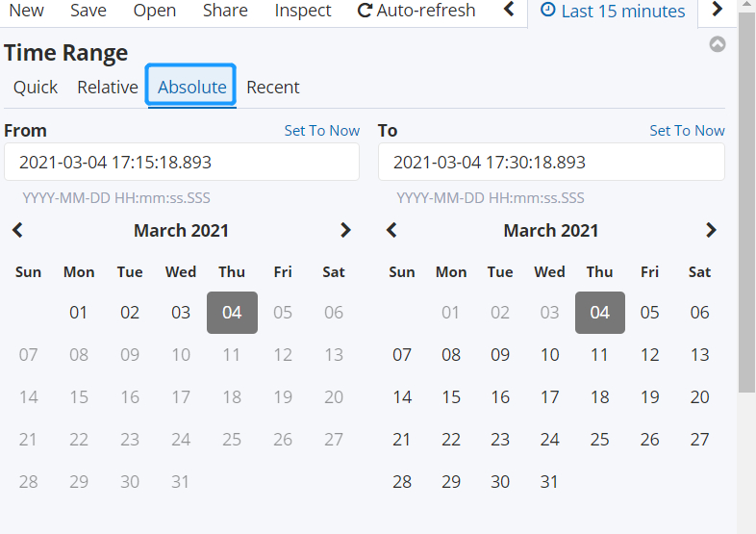The width and height of the screenshot is (756, 534).
Task: Select March 15 in To calendar
Action: tap(451, 397)
